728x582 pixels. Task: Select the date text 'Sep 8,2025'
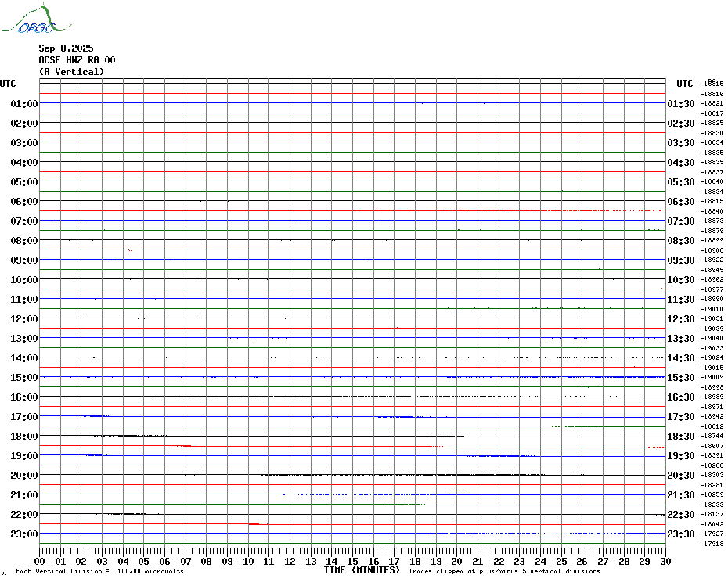click(66, 48)
